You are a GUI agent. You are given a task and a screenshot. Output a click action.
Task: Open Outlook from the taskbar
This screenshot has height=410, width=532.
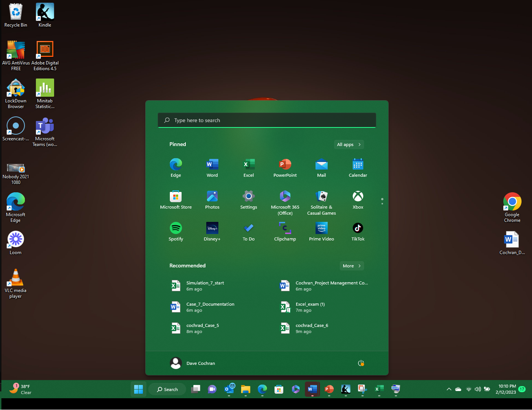(x=229, y=389)
